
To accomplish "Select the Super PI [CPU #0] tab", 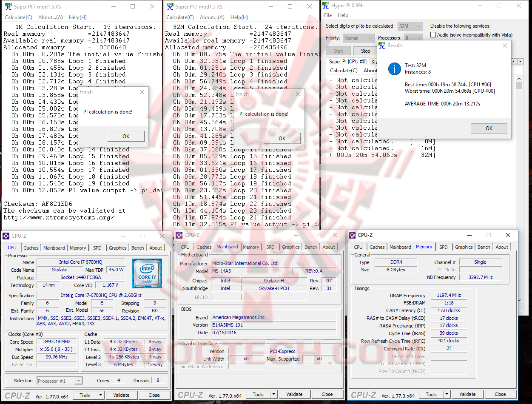I will pos(347,62).
